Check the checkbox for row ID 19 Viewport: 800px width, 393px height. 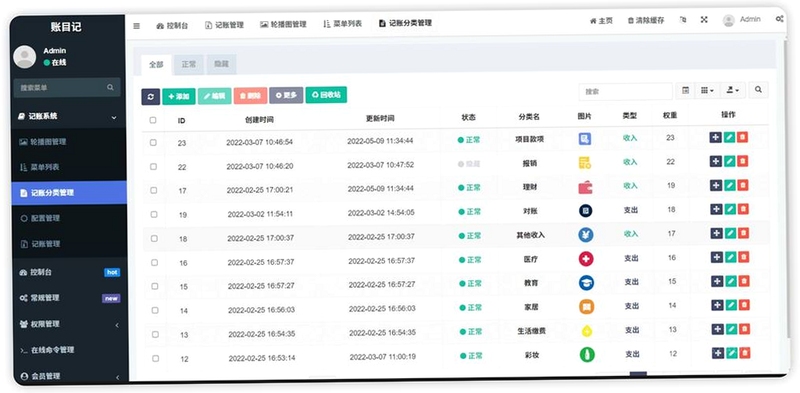154,214
